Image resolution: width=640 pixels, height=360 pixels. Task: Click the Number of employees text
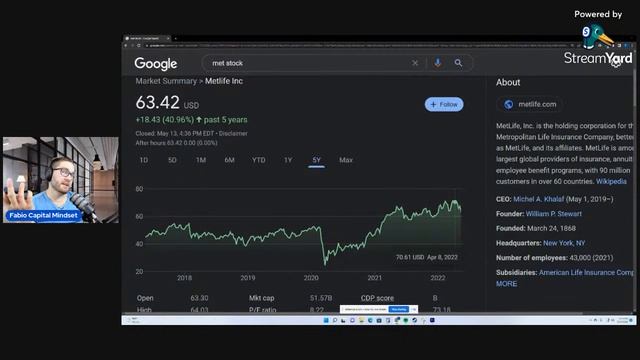click(x=554, y=258)
